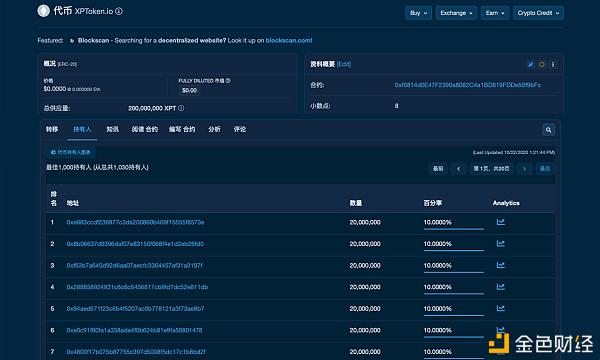600x360 pixels.
Task: Open the Exchange dropdown
Action: [x=456, y=13]
